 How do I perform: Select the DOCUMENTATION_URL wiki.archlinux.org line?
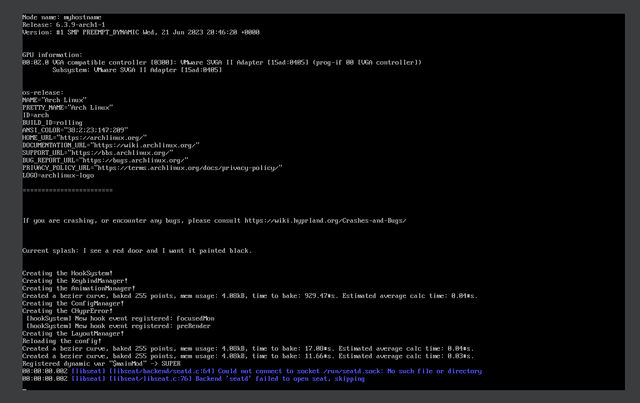click(111, 145)
